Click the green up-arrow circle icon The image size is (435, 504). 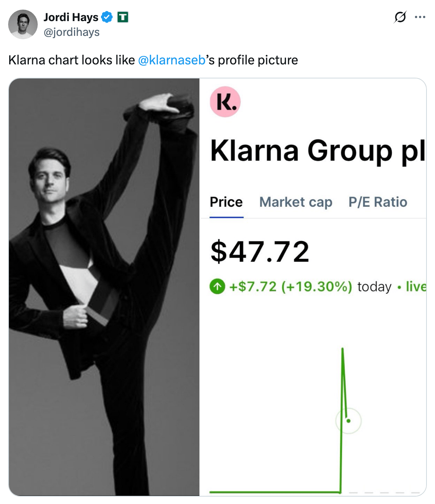217,286
